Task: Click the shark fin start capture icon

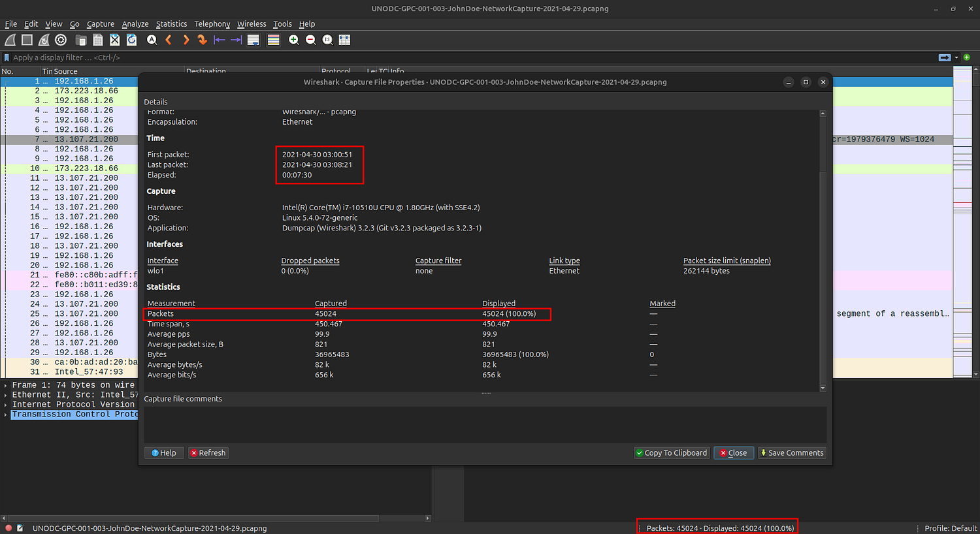Action: 10,40
